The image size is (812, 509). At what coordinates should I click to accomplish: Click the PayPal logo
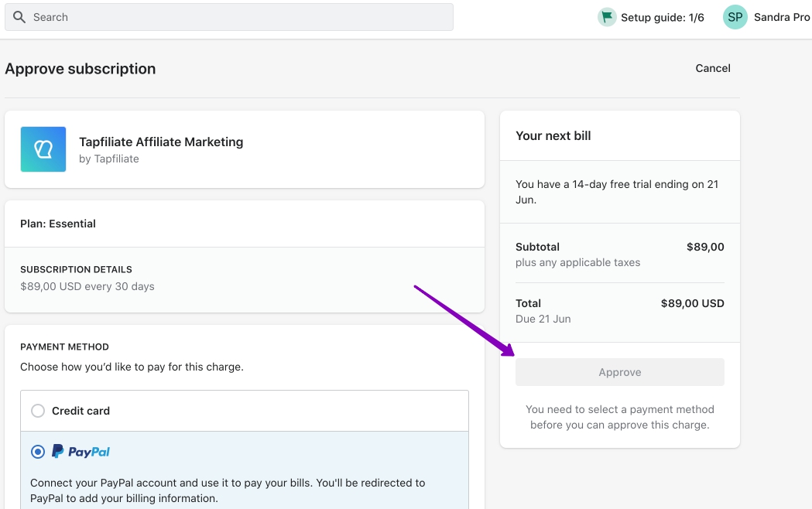click(x=81, y=452)
